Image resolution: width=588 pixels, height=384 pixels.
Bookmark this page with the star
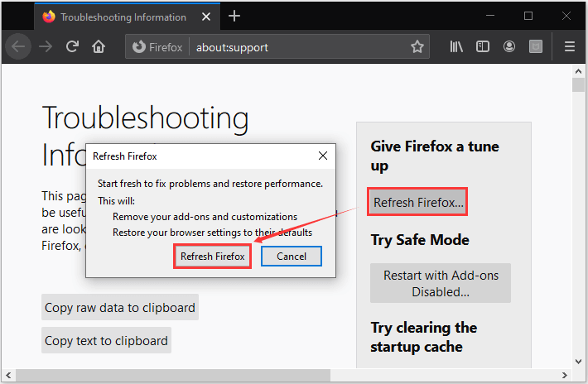[x=417, y=47]
